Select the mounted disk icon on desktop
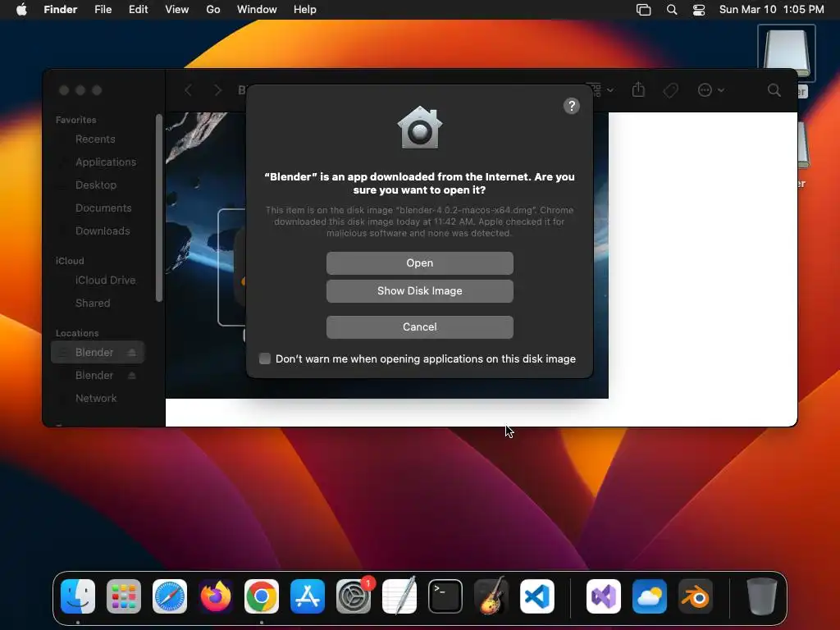The image size is (840, 630). point(787,52)
